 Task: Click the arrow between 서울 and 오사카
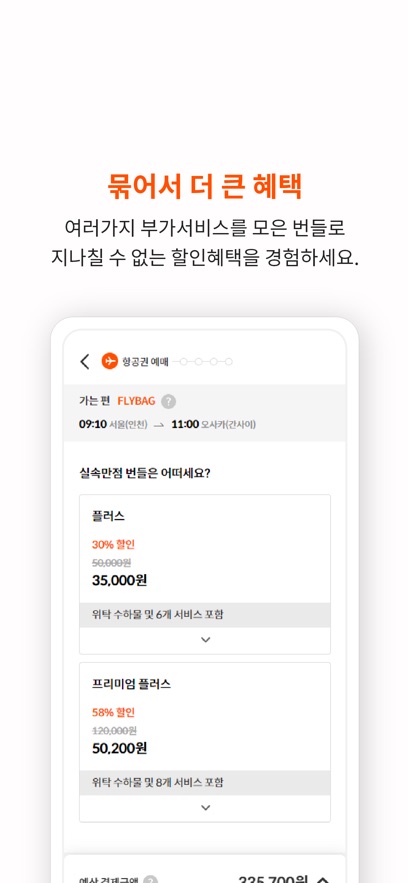159,425
